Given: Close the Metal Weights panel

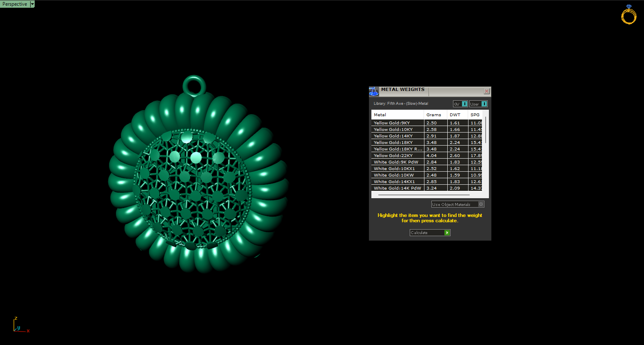Looking at the screenshot, I should pos(486,91).
